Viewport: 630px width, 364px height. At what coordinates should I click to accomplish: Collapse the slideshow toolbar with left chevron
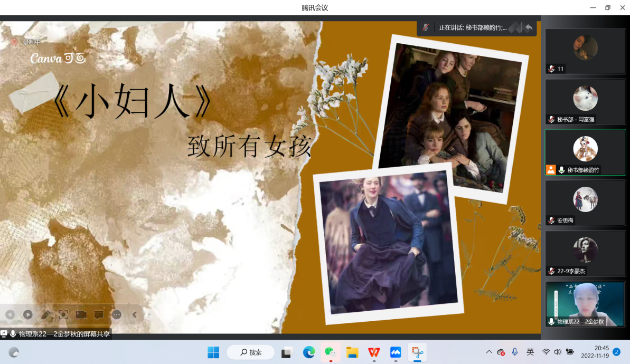pos(134,314)
